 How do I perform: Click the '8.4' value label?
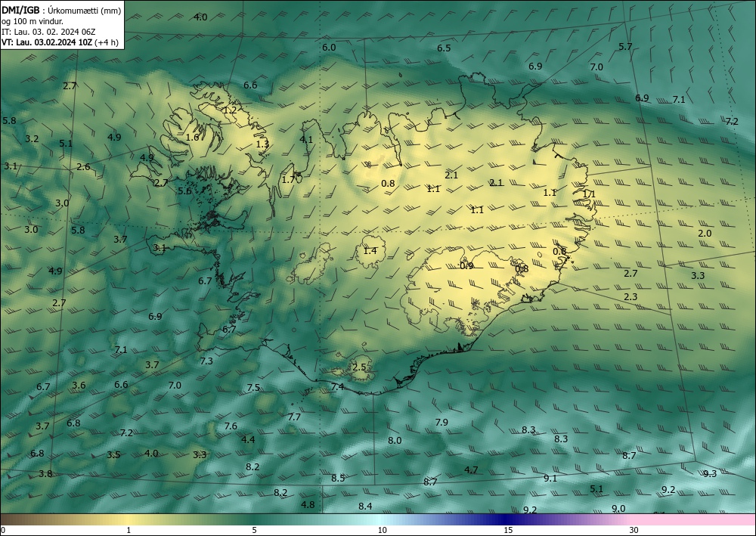(365, 506)
